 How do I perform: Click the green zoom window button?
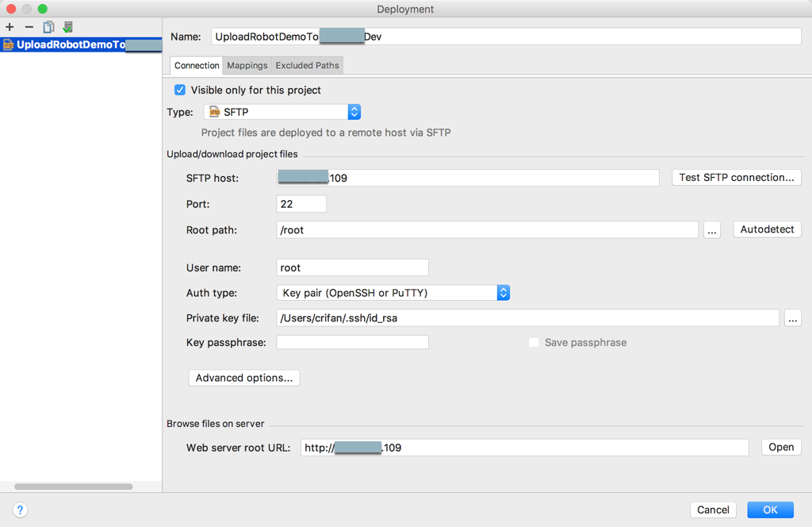point(43,9)
